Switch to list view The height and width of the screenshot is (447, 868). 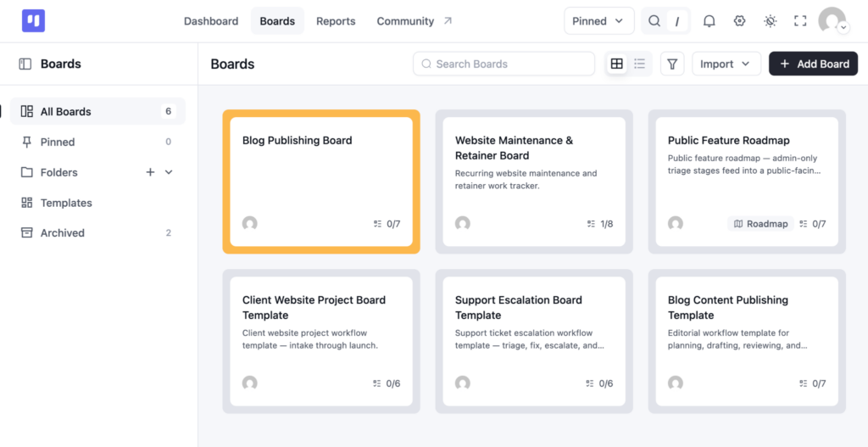[639, 64]
